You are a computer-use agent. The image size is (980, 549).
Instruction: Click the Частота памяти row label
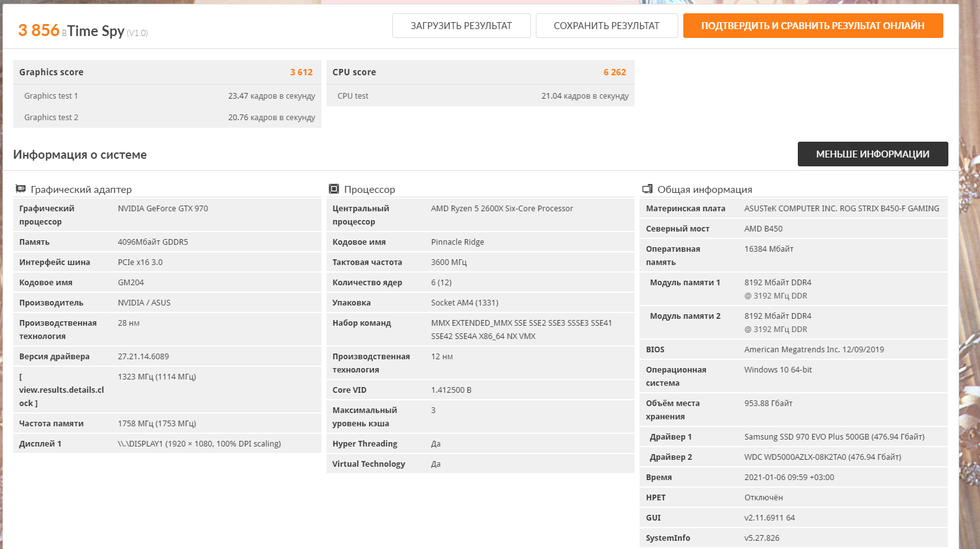click(x=51, y=424)
